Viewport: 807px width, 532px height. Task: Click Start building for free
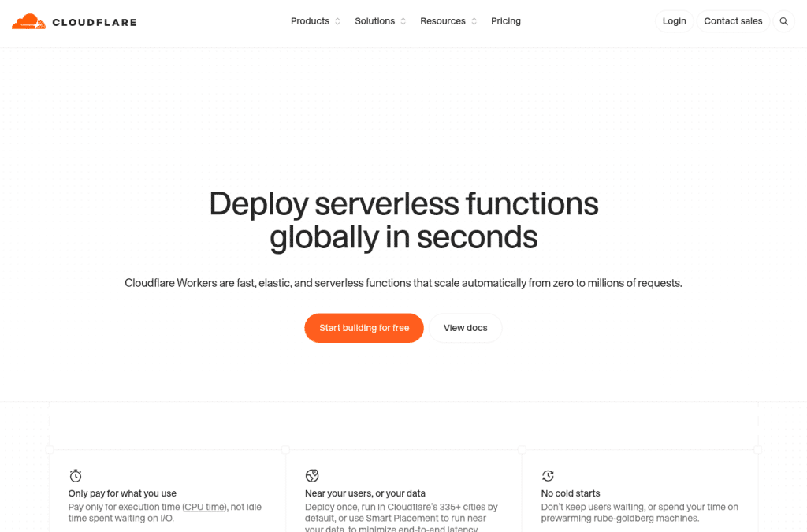coord(364,328)
